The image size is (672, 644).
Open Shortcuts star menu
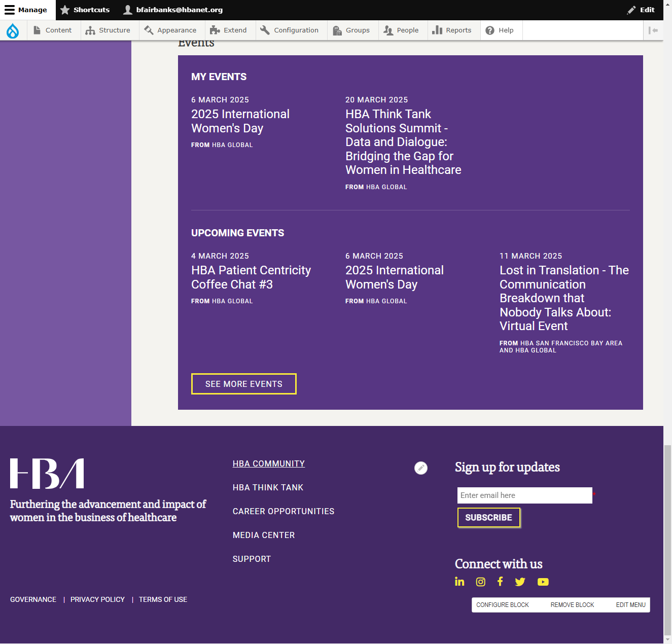(85, 10)
